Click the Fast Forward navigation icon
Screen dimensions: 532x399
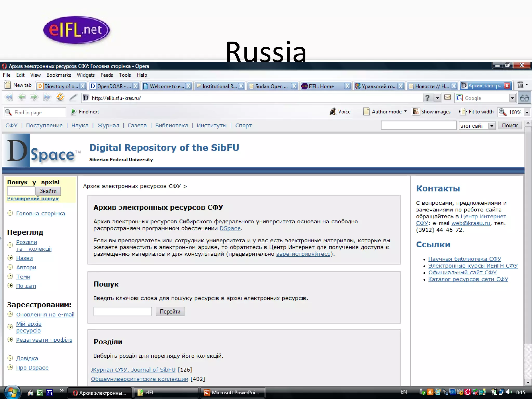point(47,98)
